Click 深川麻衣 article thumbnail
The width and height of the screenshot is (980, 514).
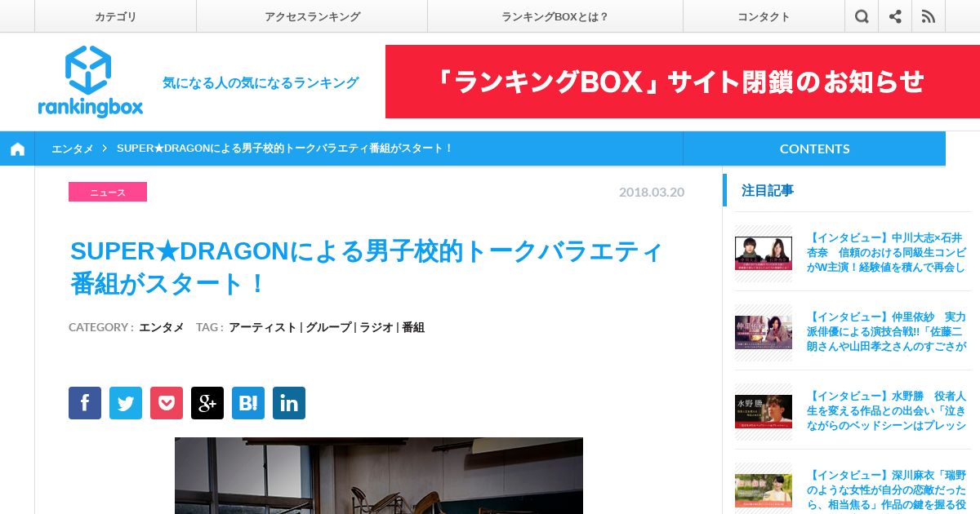tap(764, 490)
